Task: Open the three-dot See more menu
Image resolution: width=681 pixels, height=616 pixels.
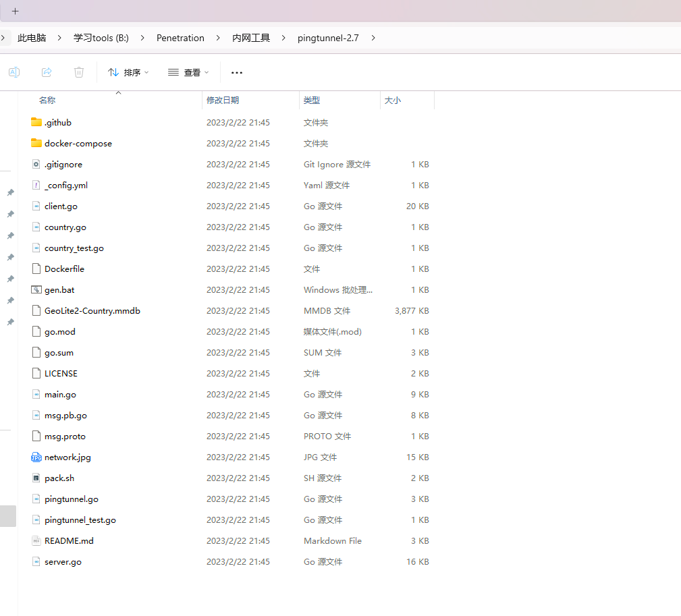Action: click(236, 72)
